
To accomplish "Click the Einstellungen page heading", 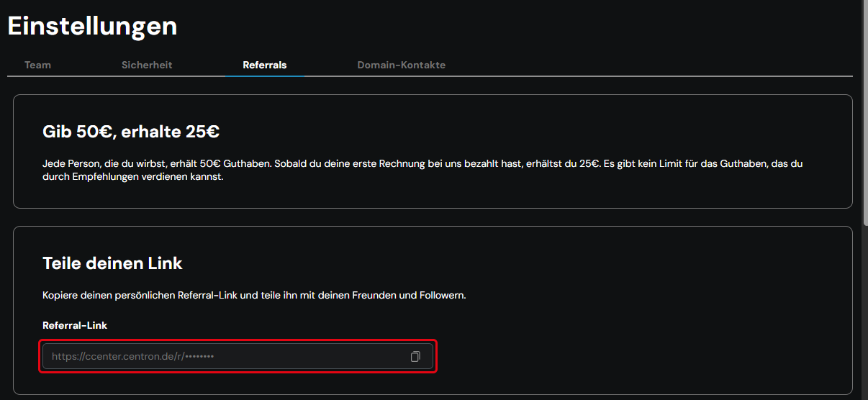I will click(92, 26).
